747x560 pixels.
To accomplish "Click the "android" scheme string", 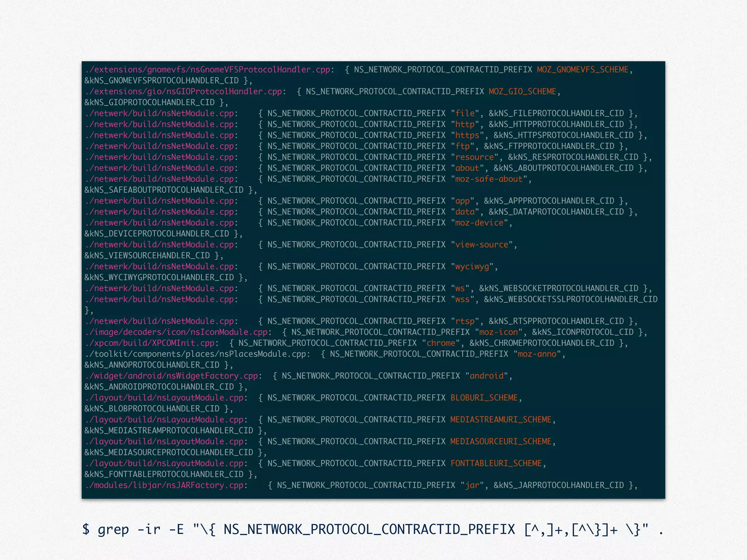I will (x=487, y=376).
